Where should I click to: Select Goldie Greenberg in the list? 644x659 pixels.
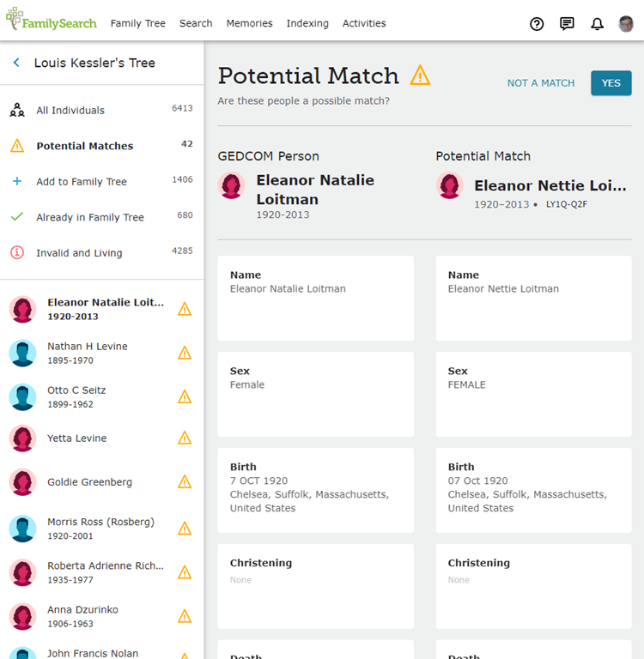(x=102, y=482)
